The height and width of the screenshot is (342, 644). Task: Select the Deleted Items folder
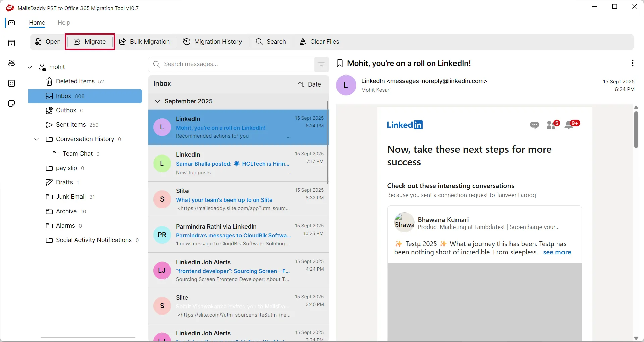(x=85, y=81)
